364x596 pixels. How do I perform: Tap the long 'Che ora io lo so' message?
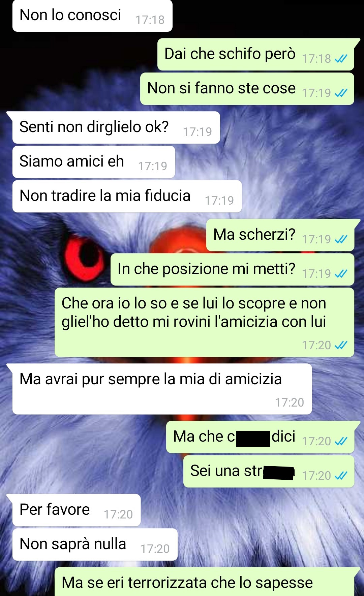pyautogui.click(x=204, y=322)
